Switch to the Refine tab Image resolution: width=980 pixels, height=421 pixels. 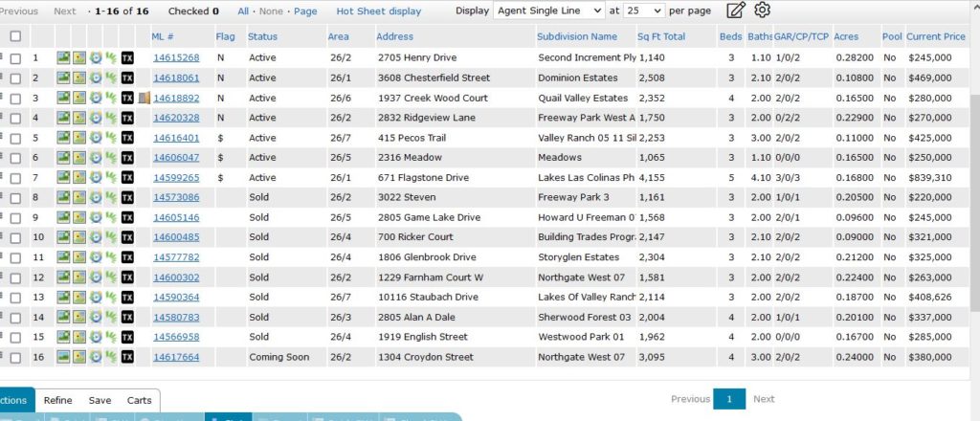[x=57, y=400]
